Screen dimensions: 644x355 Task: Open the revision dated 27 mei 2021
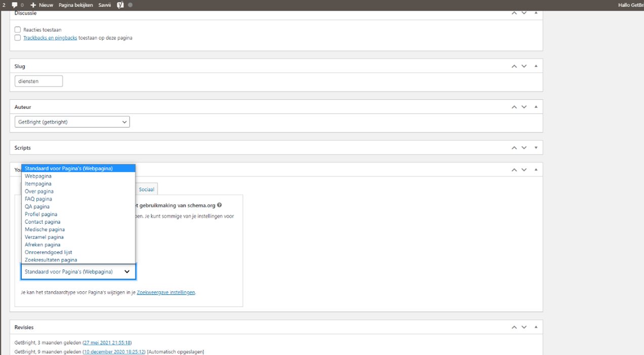pos(107,342)
